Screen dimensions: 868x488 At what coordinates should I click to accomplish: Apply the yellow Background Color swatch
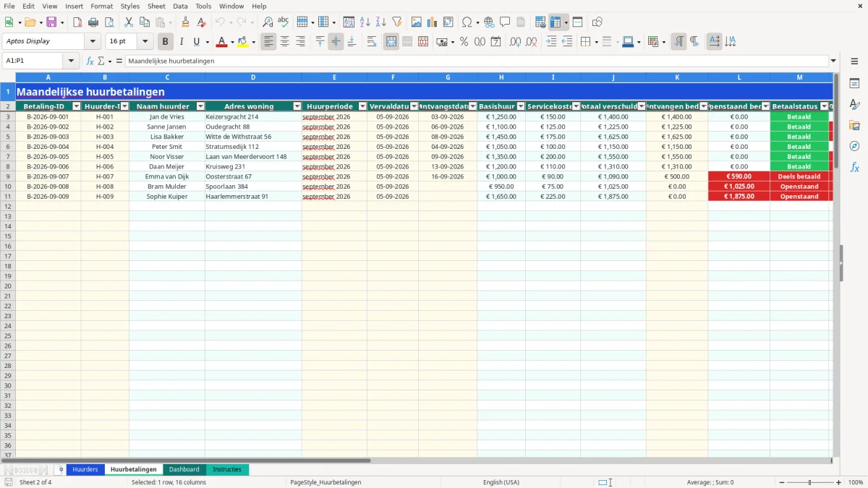coord(243,42)
